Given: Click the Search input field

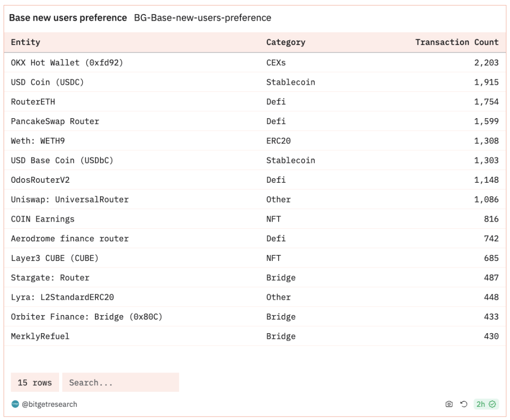Looking at the screenshot, I should tap(121, 382).
